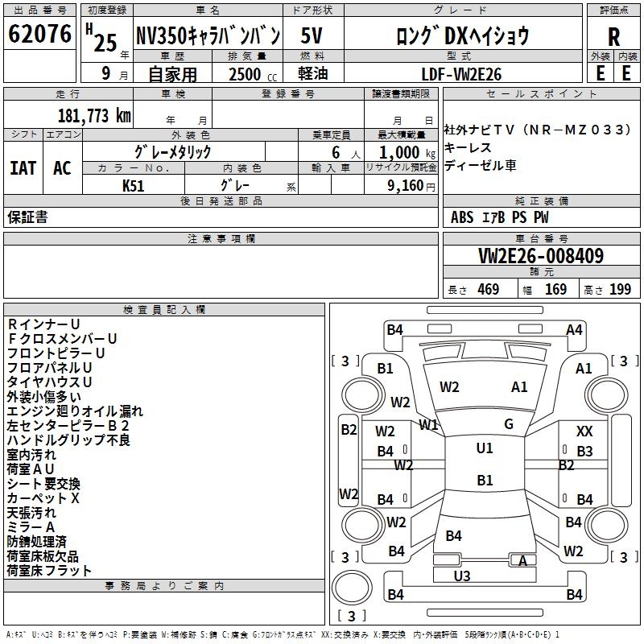Select length value 469

[x=489, y=289]
